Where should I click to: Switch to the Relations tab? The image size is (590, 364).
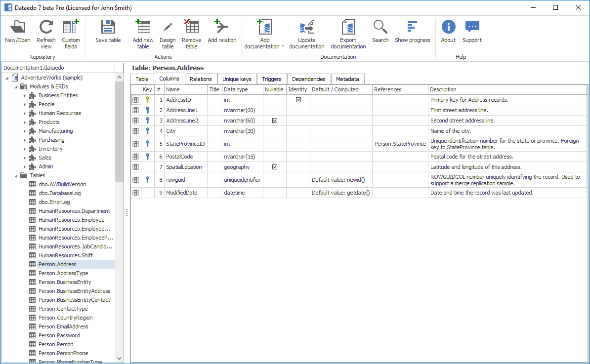click(201, 79)
